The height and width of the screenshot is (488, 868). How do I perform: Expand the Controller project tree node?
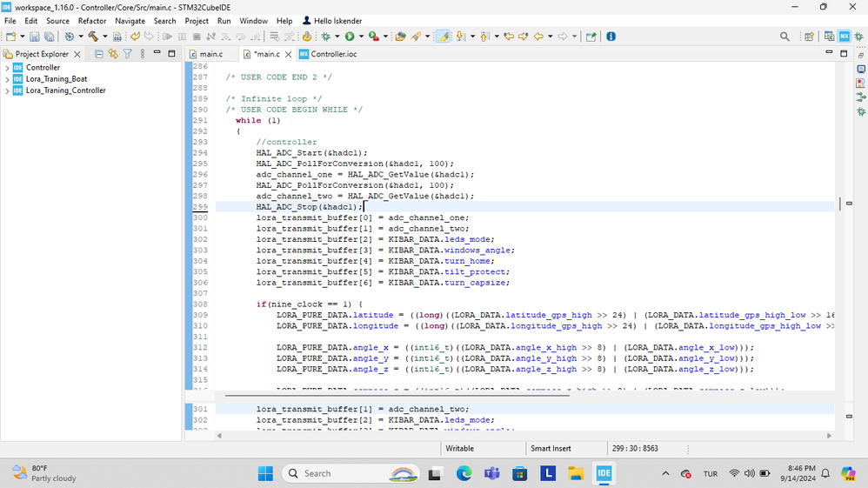(8, 68)
